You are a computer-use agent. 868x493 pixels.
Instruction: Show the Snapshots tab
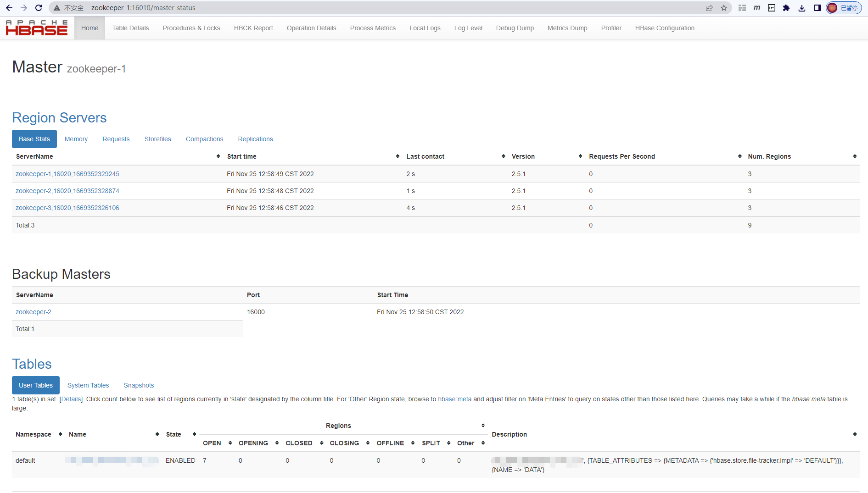(x=139, y=385)
